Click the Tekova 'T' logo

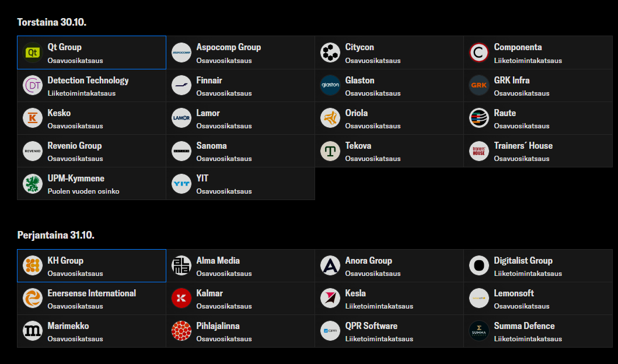point(330,151)
